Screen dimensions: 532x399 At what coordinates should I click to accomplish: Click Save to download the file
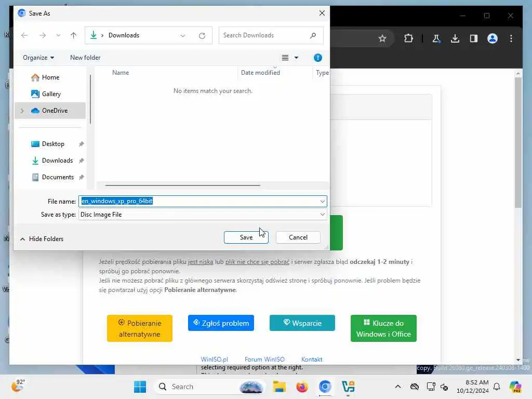246,237
